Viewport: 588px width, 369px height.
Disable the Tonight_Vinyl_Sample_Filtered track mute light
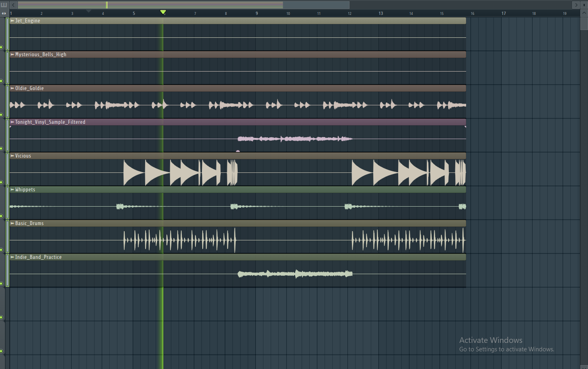click(x=1, y=148)
